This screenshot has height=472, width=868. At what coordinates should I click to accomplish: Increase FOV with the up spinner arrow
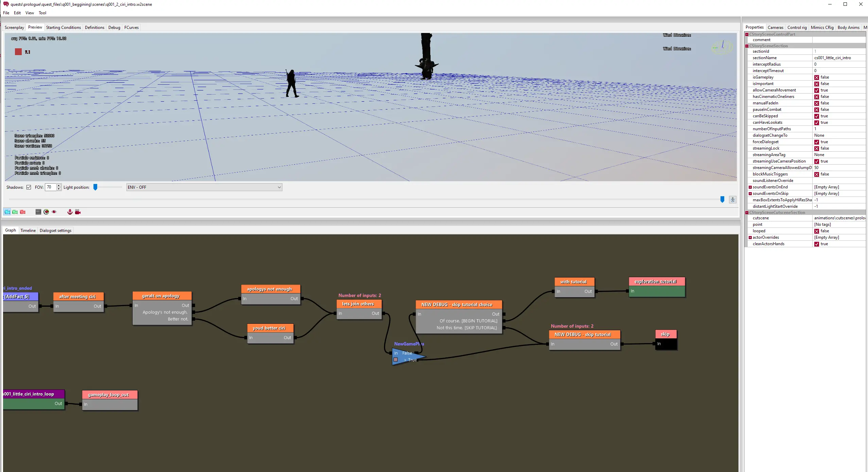[x=59, y=185]
